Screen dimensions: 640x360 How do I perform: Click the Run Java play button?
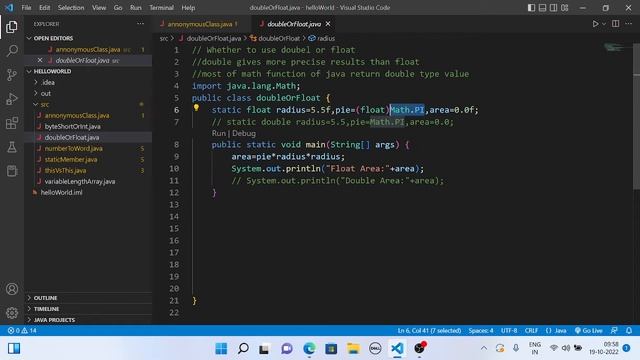[595, 24]
